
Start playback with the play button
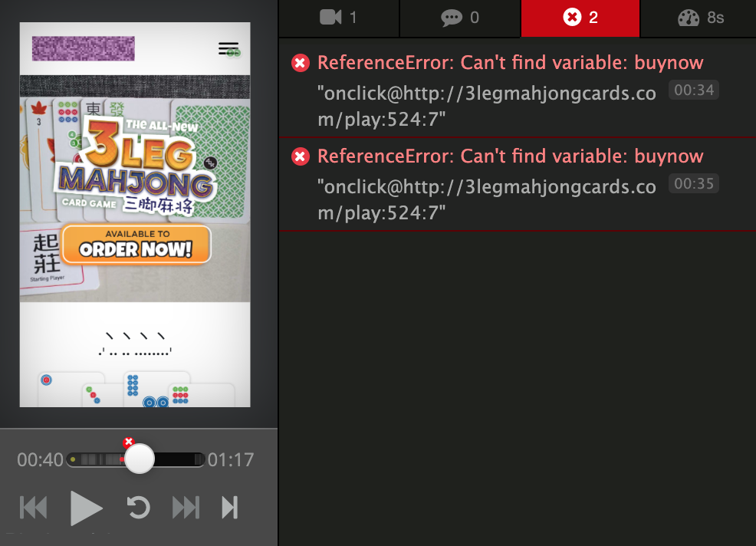tap(87, 508)
